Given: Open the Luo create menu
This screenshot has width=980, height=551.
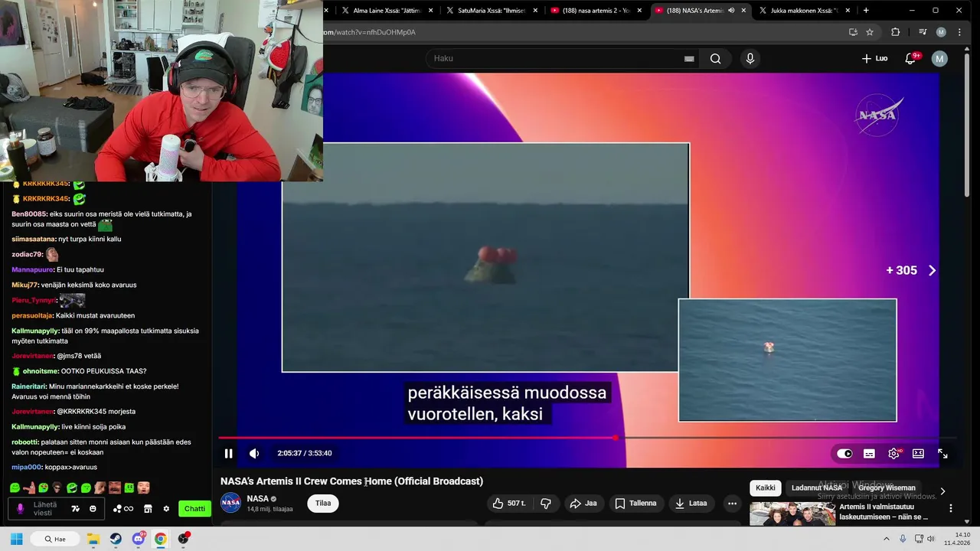Looking at the screenshot, I should click(x=875, y=58).
